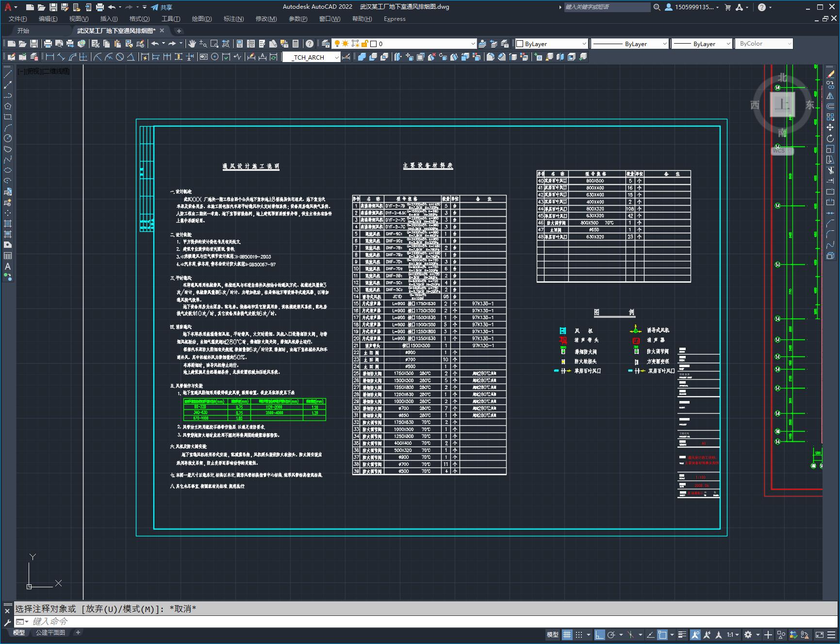The image size is (840, 644).
Task: Open the _TCH_ARCH style dropdown
Action: [312, 57]
